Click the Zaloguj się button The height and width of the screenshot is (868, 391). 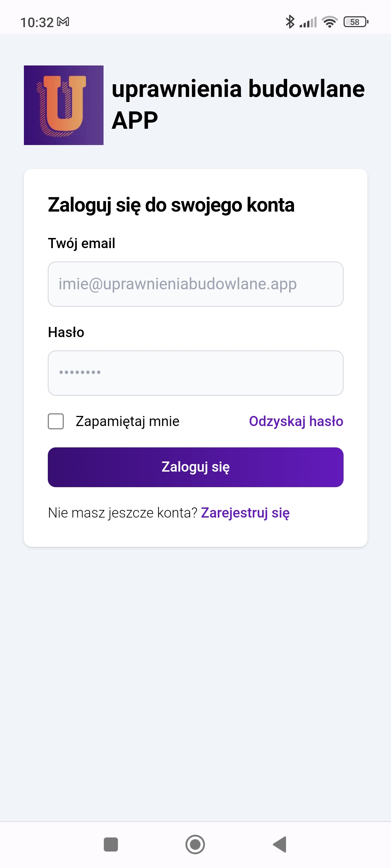195,467
